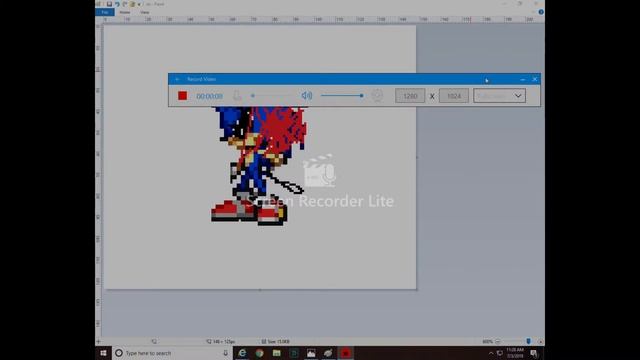Adjust the microphone volume slider
Viewport: 640px width, 360px height.
[x=271, y=96]
